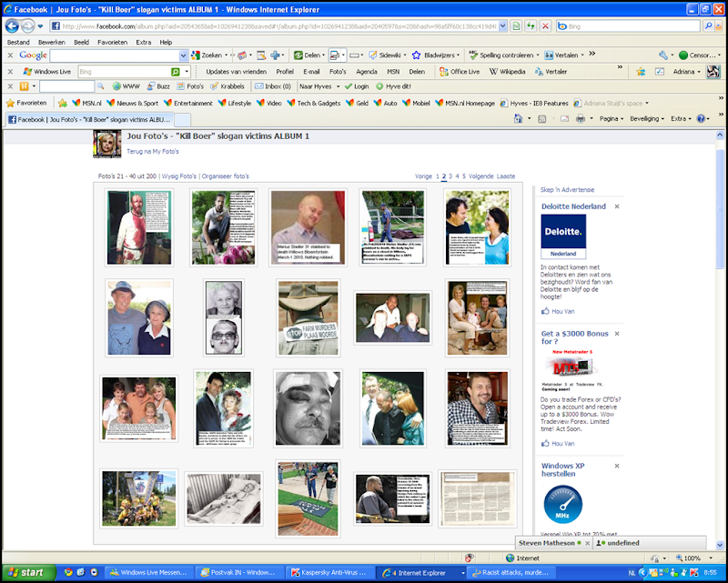Open the newspaper clipping thumbnail
728x583 pixels.
tap(477, 499)
